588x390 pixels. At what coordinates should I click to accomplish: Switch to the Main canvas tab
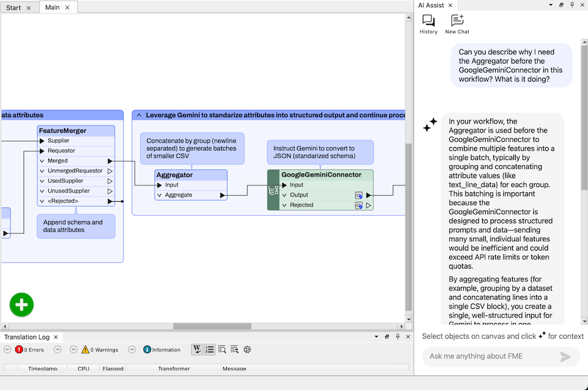point(52,8)
